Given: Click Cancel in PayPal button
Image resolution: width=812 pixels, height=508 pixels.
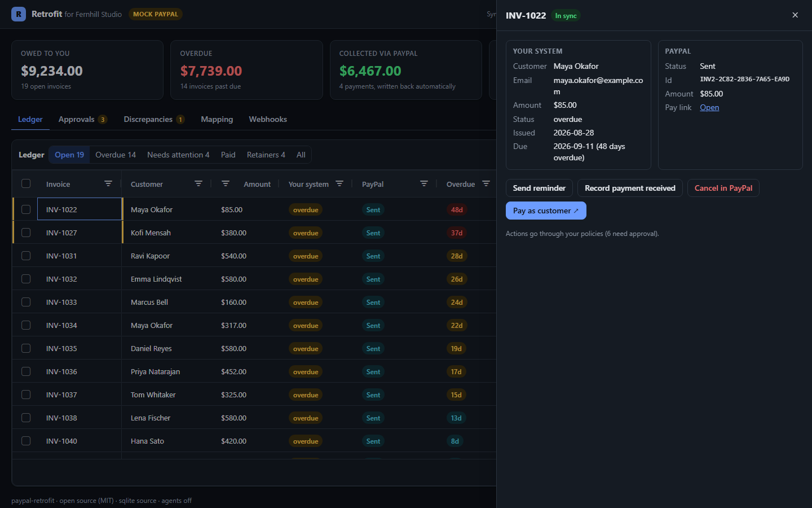Looking at the screenshot, I should (723, 188).
